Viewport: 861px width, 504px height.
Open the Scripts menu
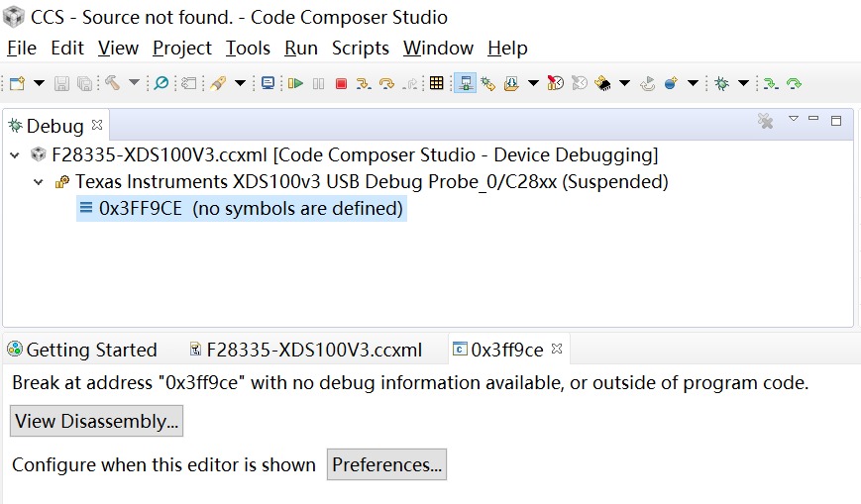362,48
